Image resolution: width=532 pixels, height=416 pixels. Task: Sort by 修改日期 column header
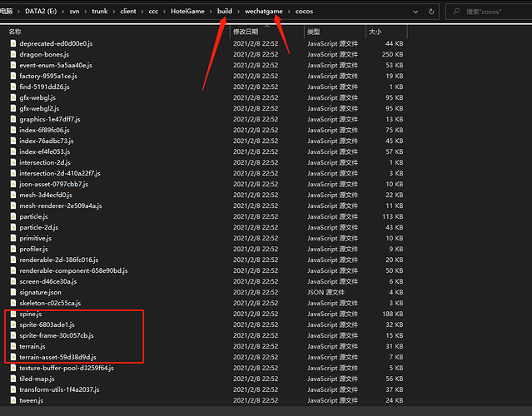click(x=246, y=32)
